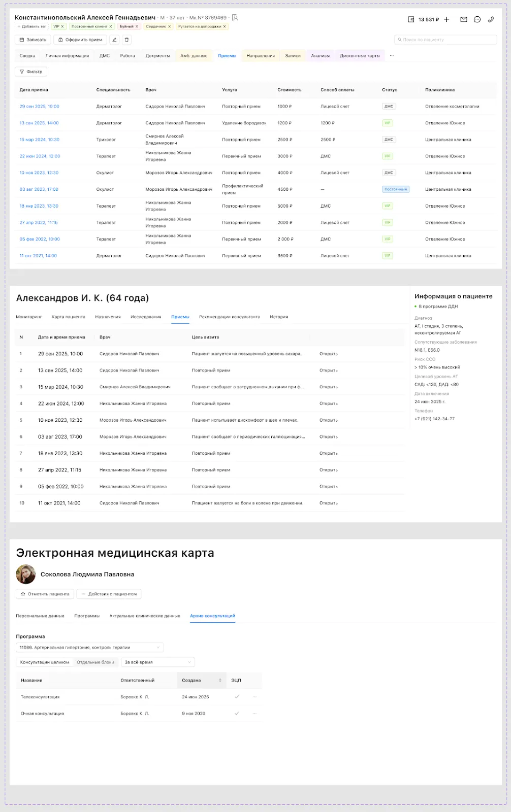This screenshot has width=511, height=812.
Task: Switch to the Анализы tab
Action: 320,56
